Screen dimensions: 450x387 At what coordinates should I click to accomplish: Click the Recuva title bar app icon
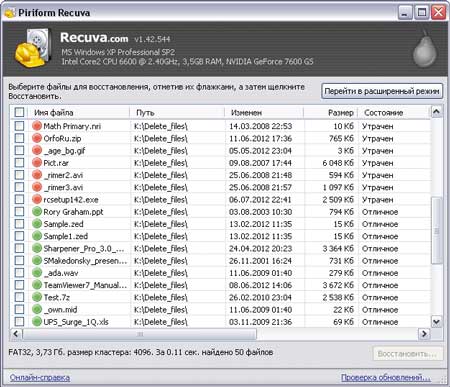coord(10,13)
